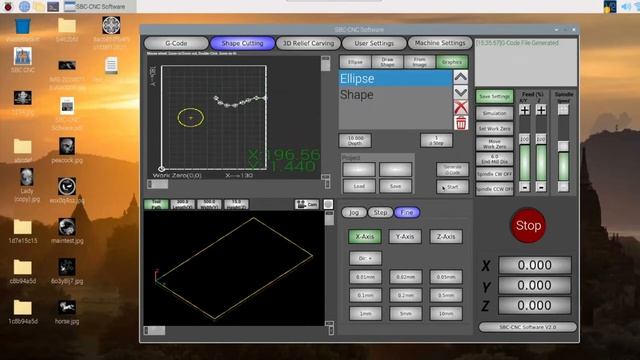Open the Lady (copy).jpg desktop file

click(x=27, y=186)
